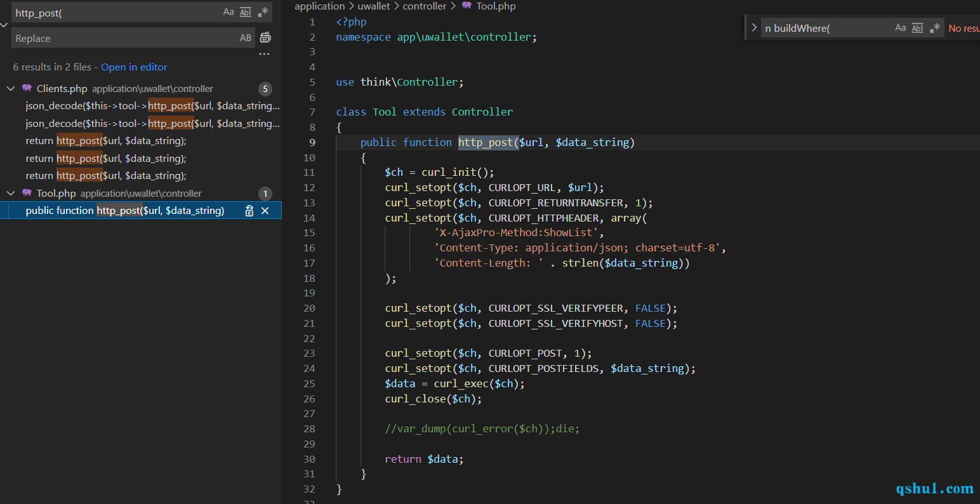Toggle search details with the ellipsis icon
The height and width of the screenshot is (504, 980).
[x=265, y=54]
